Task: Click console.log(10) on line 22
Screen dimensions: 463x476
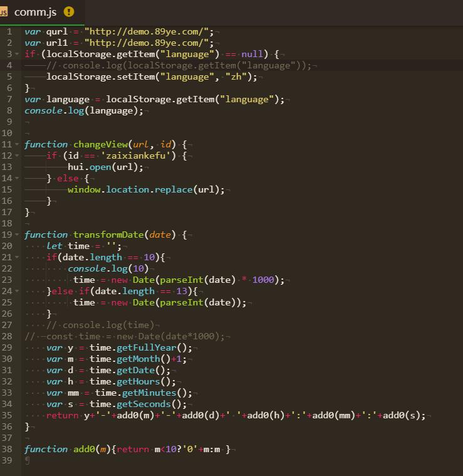Action: 108,268
